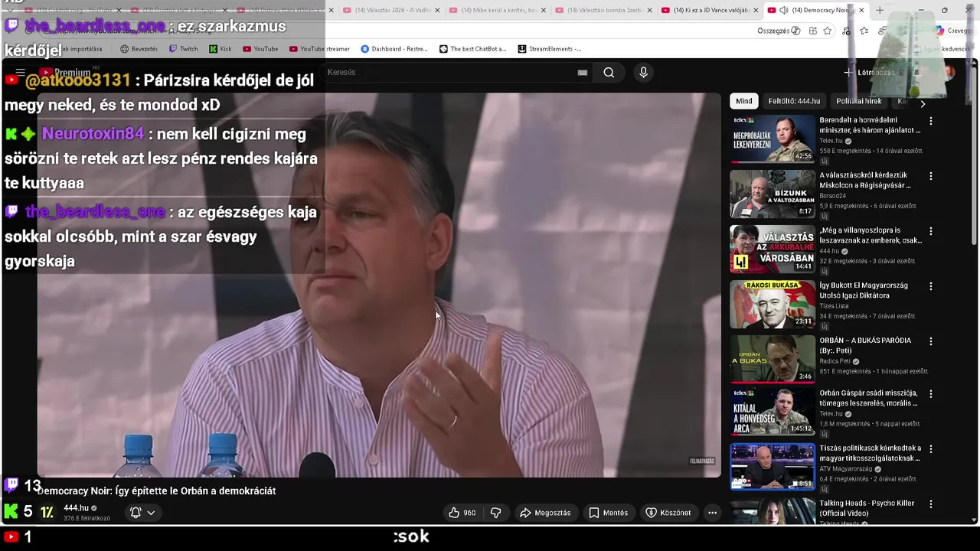
Task: Open 'Még a villanyoszlopra is' video thumbnail
Action: pyautogui.click(x=772, y=249)
